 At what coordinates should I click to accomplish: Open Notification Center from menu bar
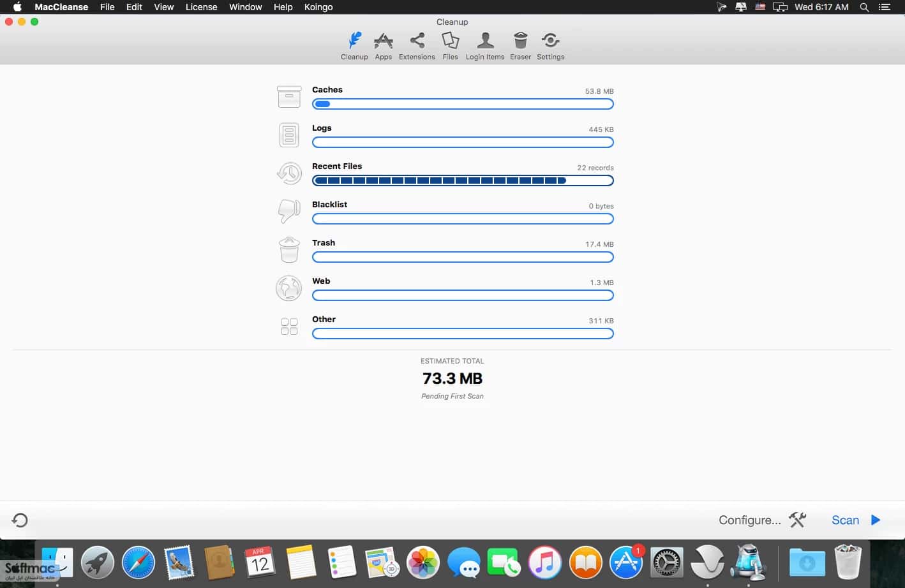[x=884, y=7]
